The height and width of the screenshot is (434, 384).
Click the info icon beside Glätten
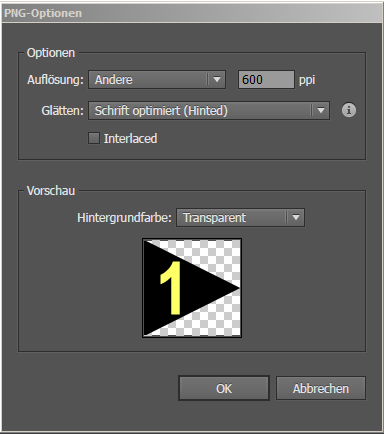349,110
